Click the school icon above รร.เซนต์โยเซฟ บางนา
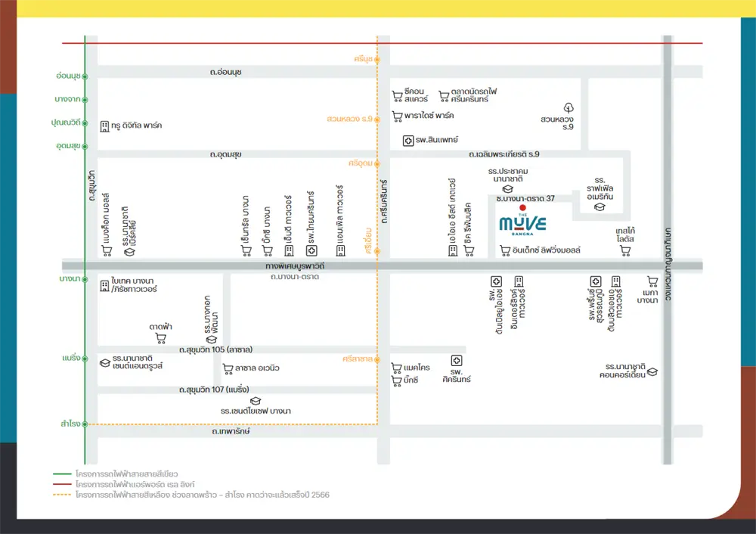 (256, 400)
